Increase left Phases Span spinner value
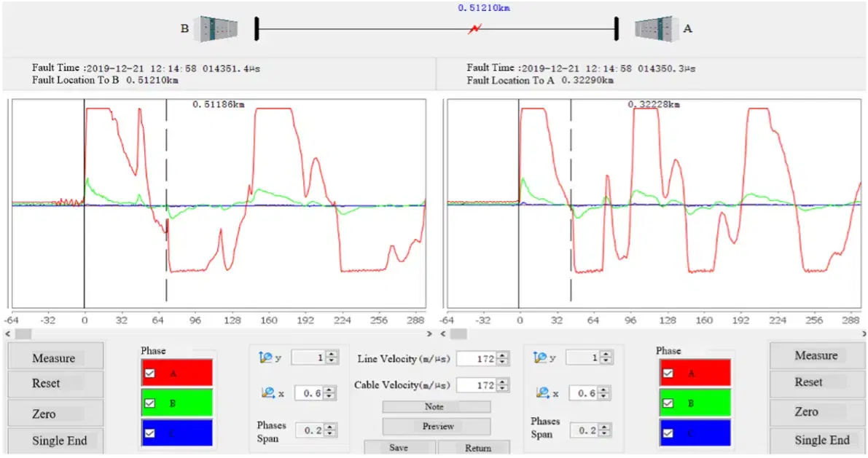Screen dimensions: 868x458 pyautogui.click(x=330, y=427)
